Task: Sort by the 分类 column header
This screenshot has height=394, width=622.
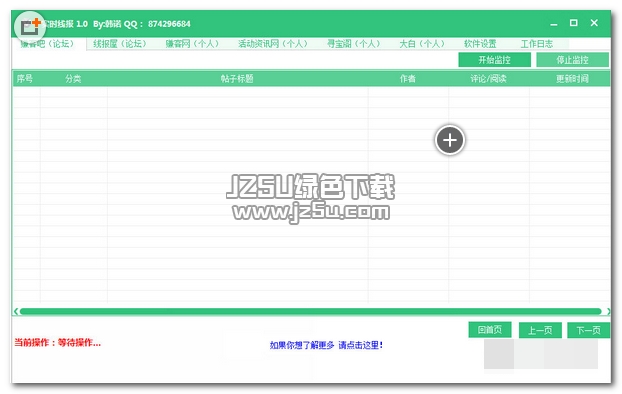Action: [x=73, y=79]
